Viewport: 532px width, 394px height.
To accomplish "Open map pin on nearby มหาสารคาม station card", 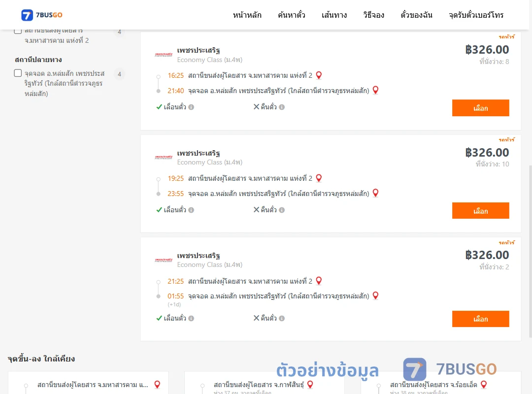I will coord(157,385).
